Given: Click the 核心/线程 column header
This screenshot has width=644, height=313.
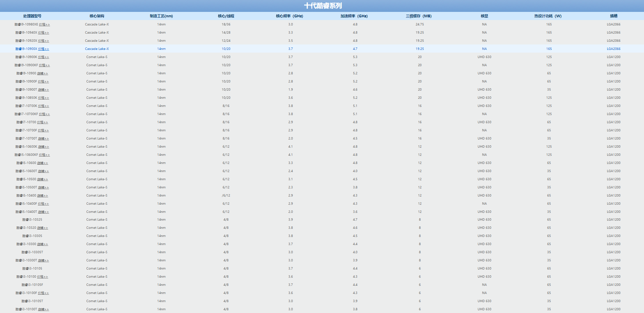Looking at the screenshot, I should 226,16.
